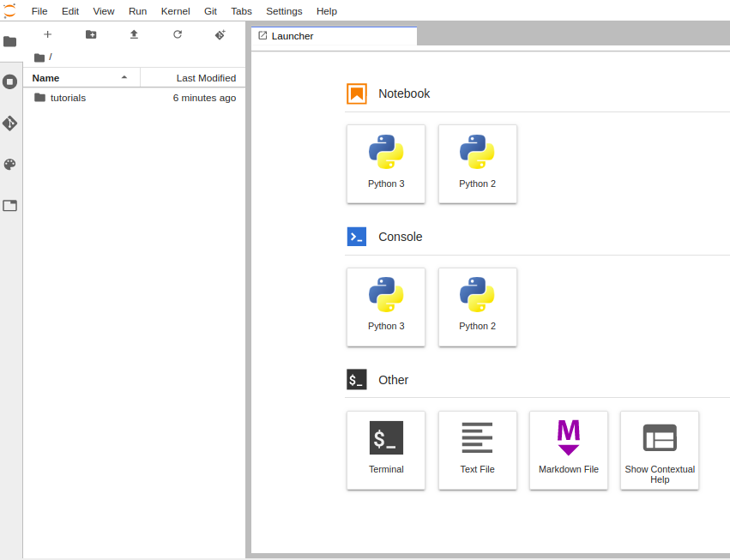Screen dimensions: 730x560
Task: Select the tutorials folder
Action: pyautogui.click(x=134, y=98)
